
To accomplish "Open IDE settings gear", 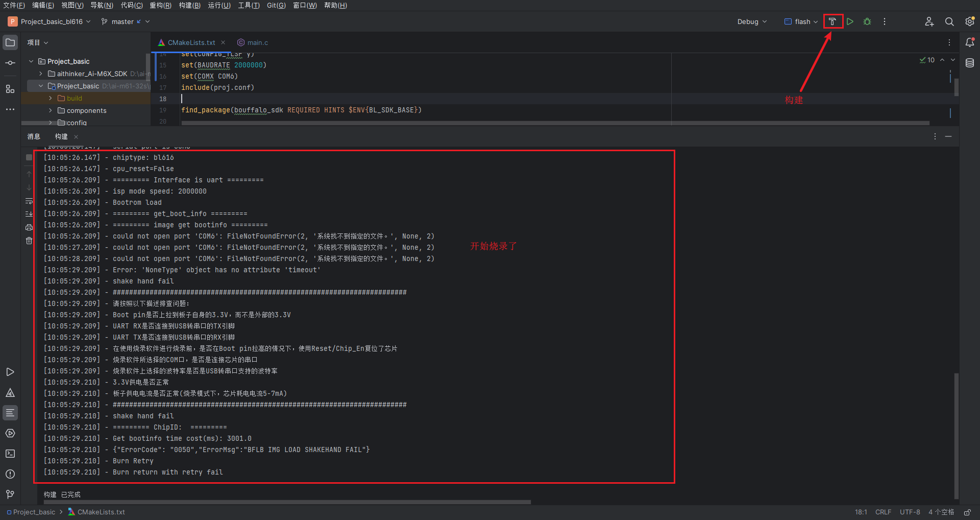I will (x=970, y=21).
